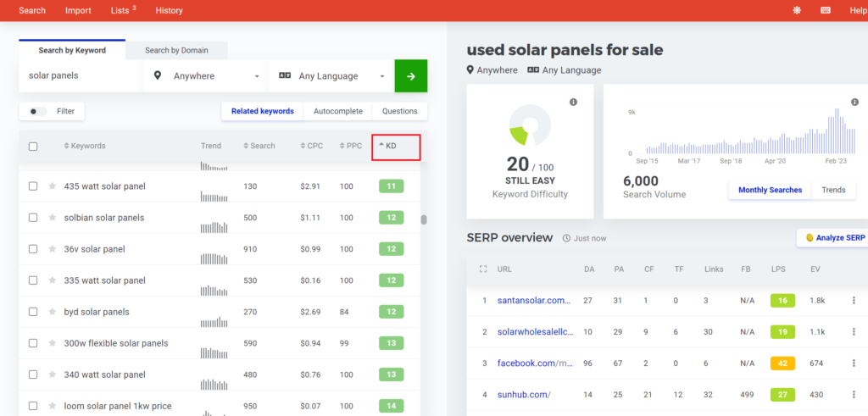868x416 pixels.
Task: Open the solarwholesalellc SERP link
Action: point(536,332)
